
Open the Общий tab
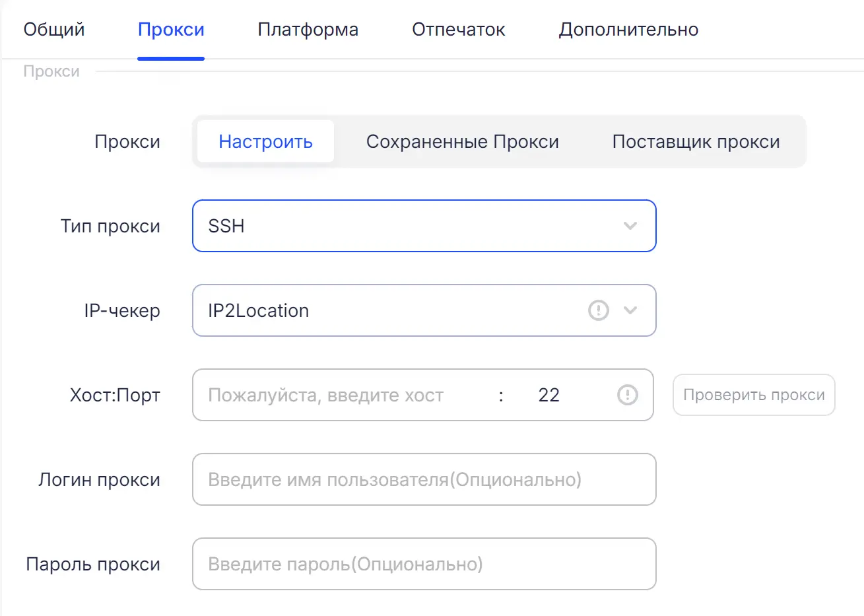coord(54,30)
